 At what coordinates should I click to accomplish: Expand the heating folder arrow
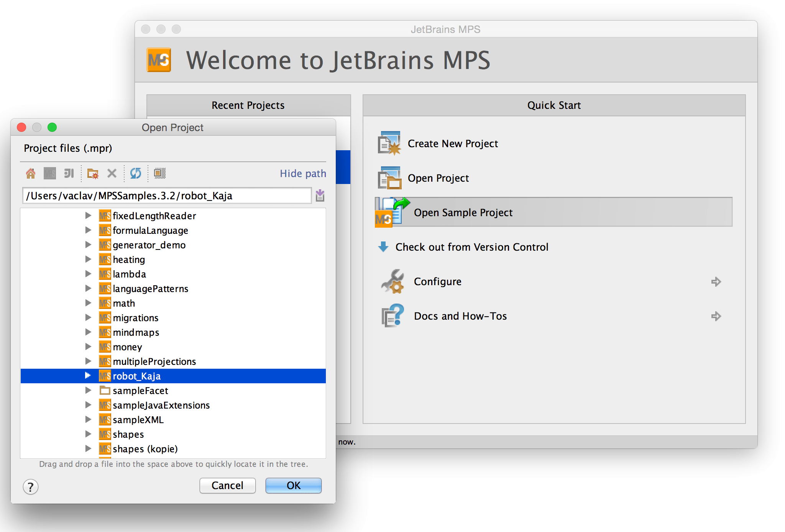pos(88,259)
